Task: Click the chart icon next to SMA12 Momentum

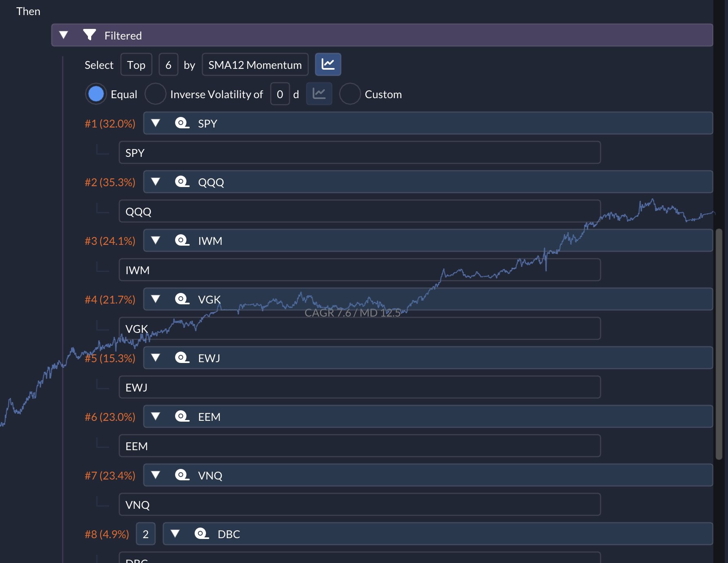Action: coord(328,64)
